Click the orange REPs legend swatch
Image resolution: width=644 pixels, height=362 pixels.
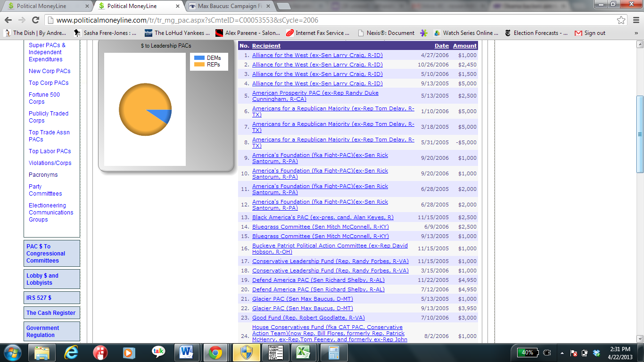click(x=199, y=65)
